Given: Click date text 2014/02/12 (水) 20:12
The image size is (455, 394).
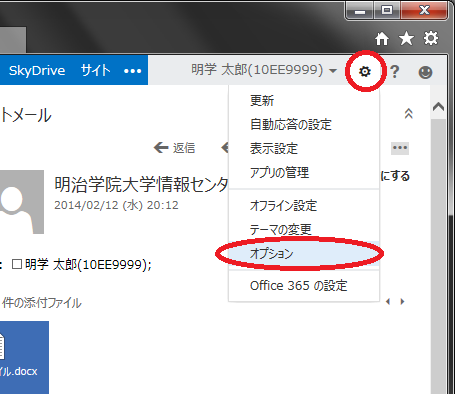Looking at the screenshot, I should [x=116, y=205].
